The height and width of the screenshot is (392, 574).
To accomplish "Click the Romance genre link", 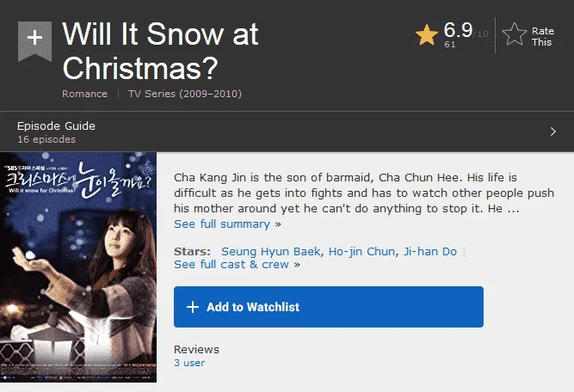I will 84,94.
